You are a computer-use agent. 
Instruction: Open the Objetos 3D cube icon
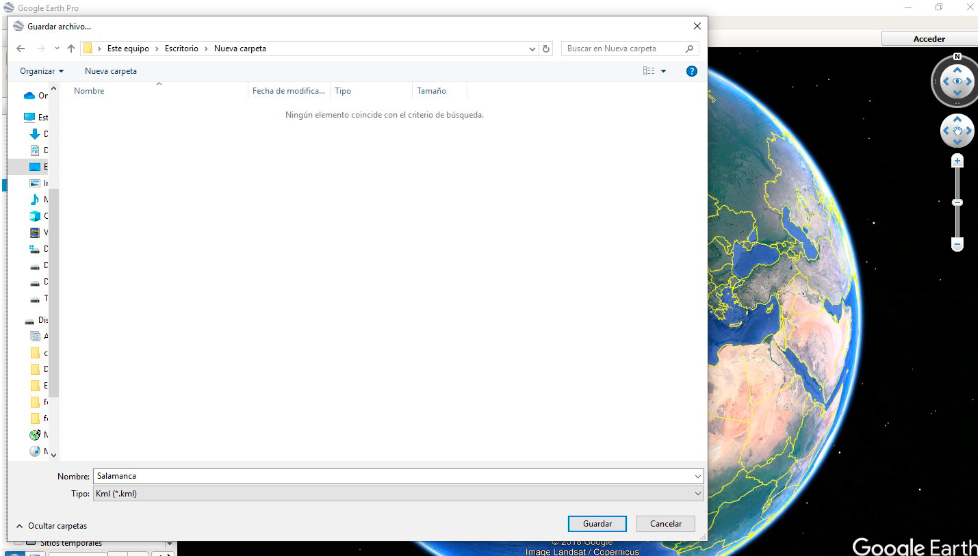(x=35, y=216)
